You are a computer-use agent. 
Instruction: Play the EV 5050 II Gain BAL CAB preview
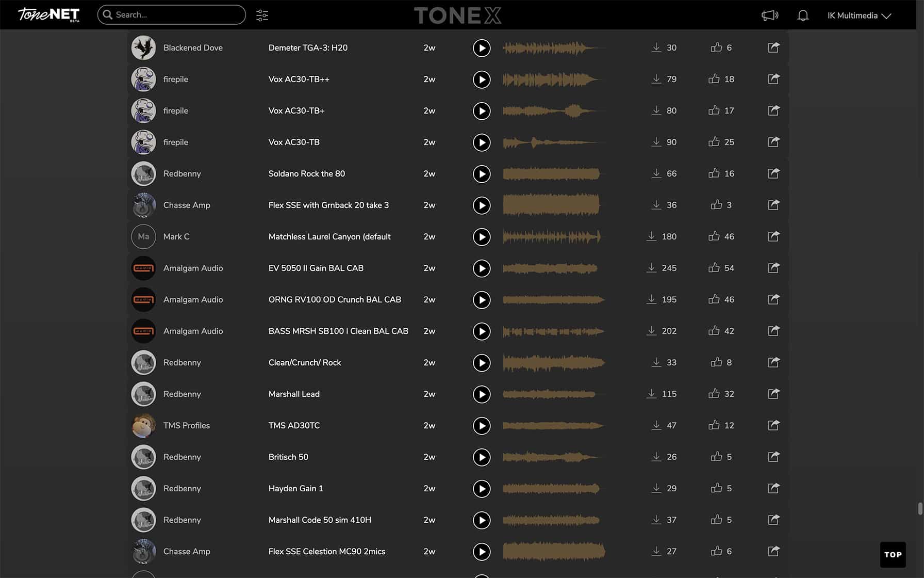pyautogui.click(x=482, y=268)
